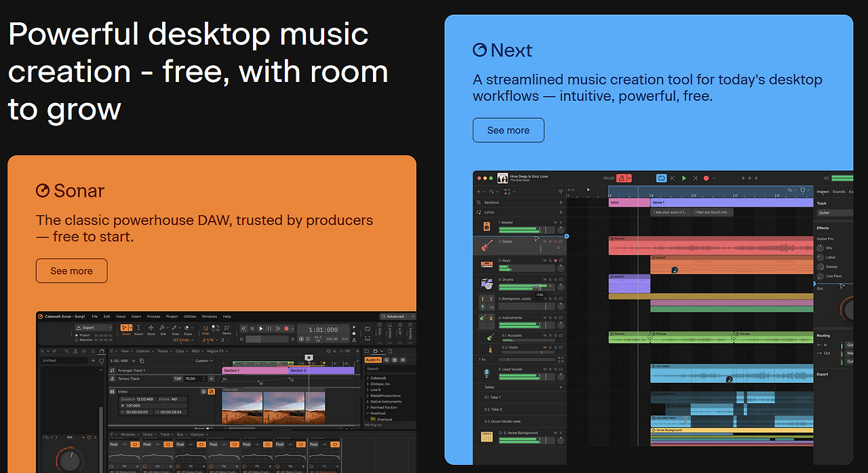
Task: Add a new section with Sections plus
Action: (561, 203)
